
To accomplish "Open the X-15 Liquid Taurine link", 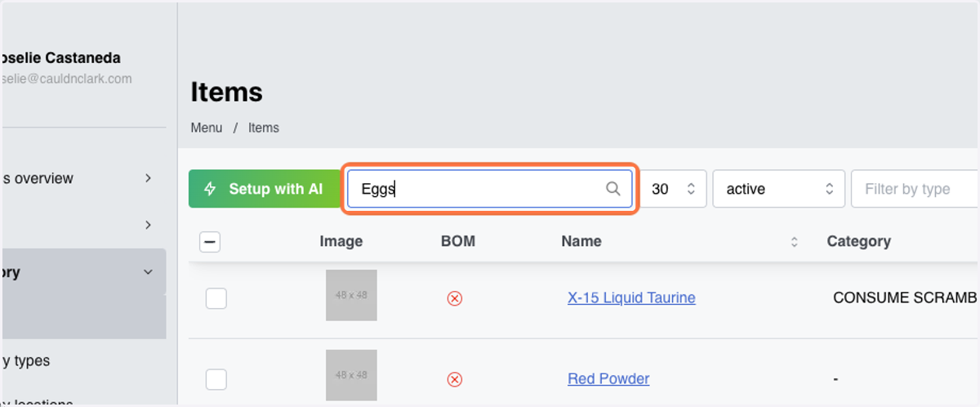I will point(631,297).
